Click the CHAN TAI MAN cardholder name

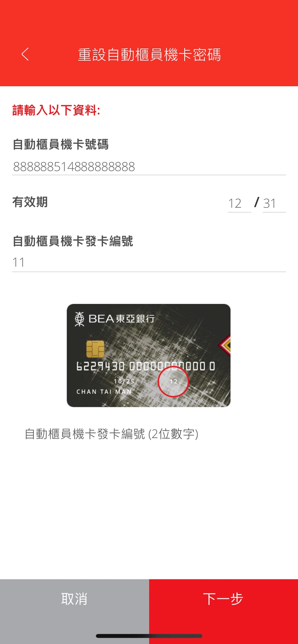(104, 392)
